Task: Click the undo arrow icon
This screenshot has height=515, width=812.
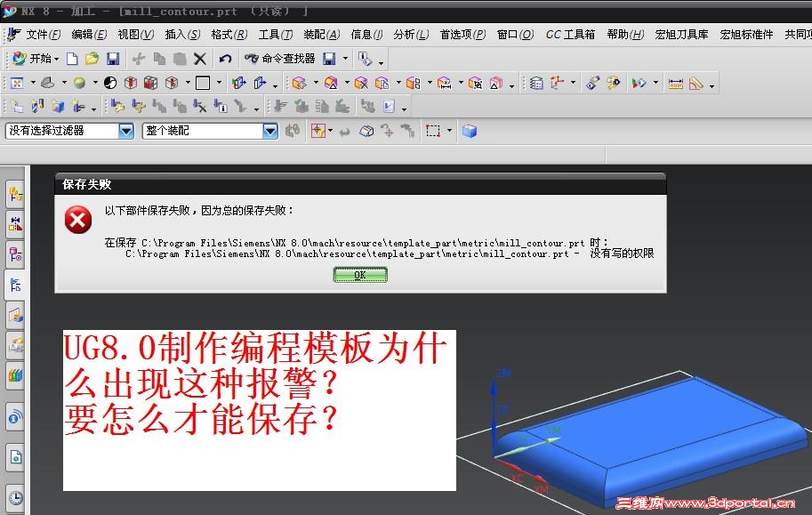Action: [225, 59]
